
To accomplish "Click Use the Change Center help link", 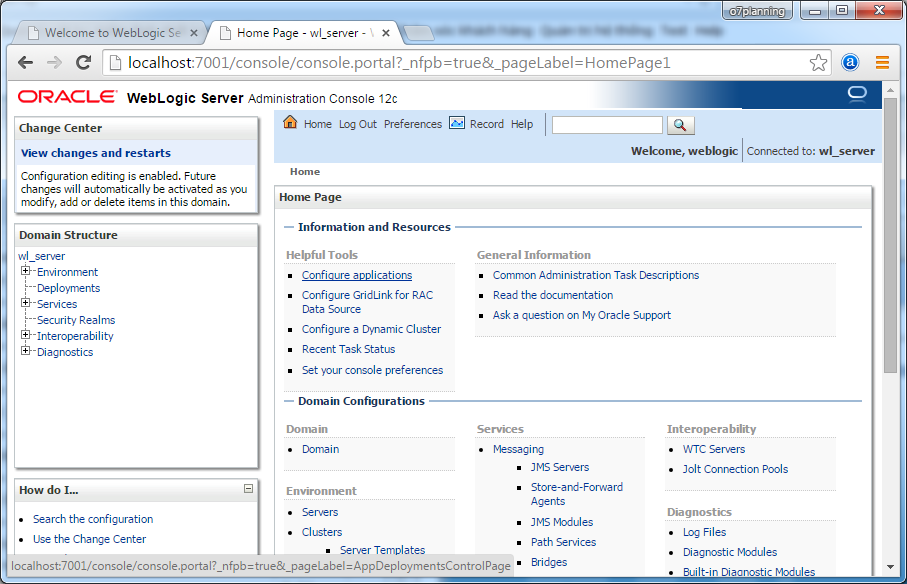I will coord(89,539).
